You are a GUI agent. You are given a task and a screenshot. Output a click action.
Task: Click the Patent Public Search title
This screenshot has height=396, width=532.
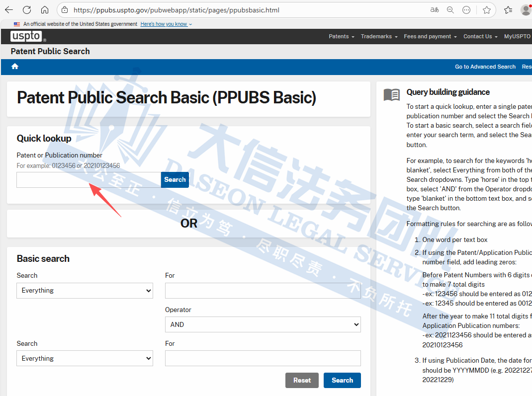pyautogui.click(x=50, y=51)
